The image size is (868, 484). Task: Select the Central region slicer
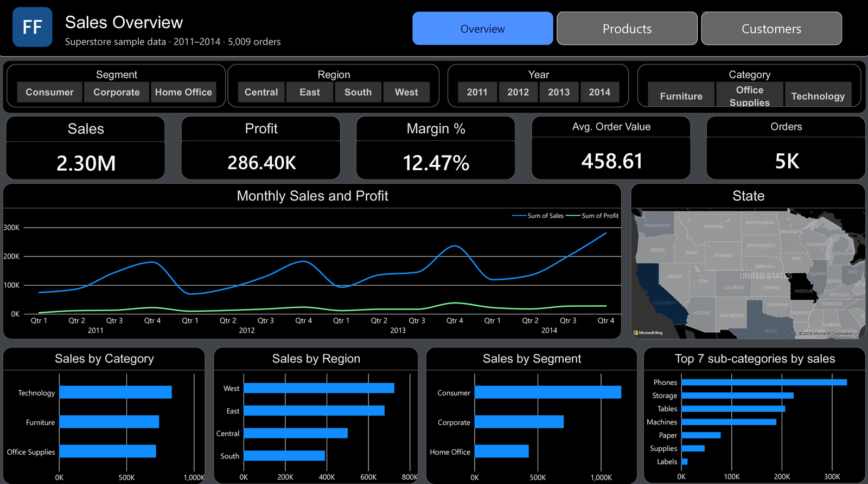point(261,92)
